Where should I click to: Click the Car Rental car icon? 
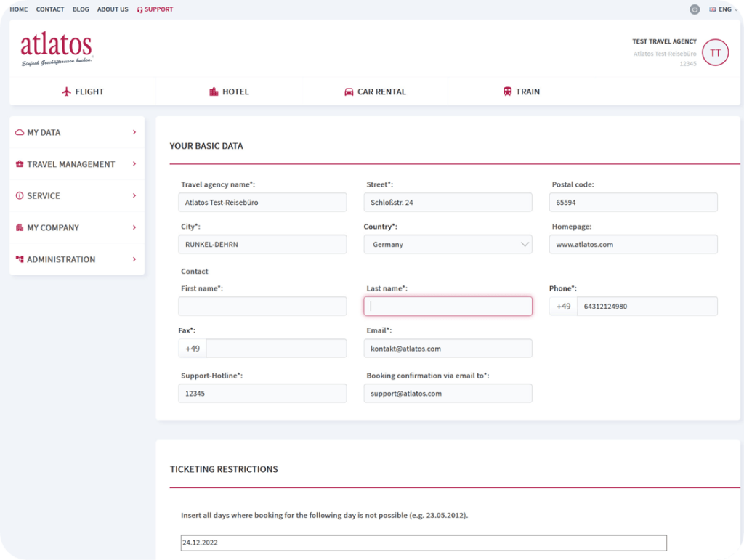point(349,92)
